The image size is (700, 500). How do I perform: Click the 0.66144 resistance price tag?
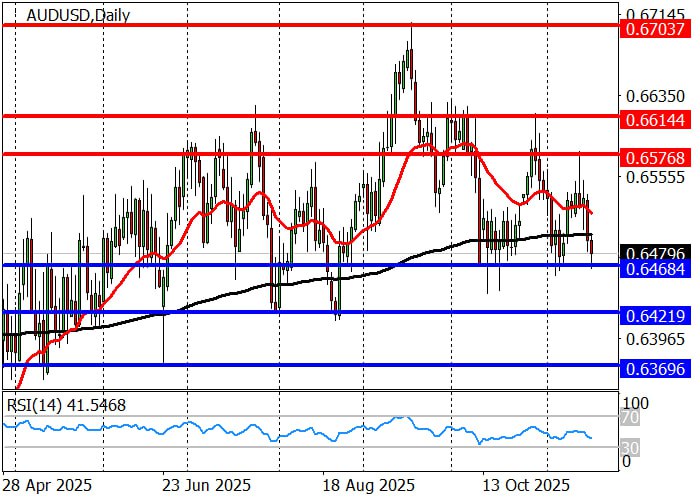654,119
